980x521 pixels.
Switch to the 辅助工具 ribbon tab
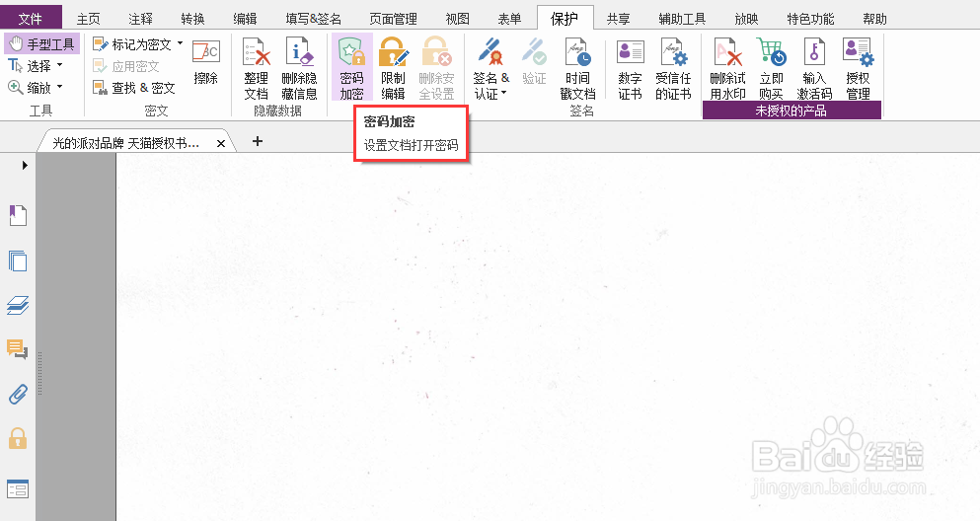[x=682, y=19]
